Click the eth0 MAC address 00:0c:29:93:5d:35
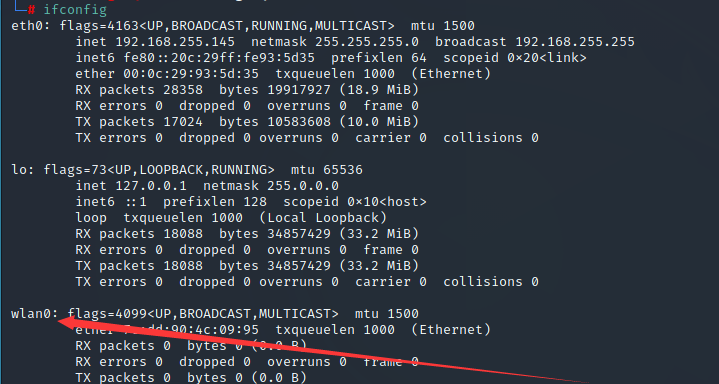The height and width of the screenshot is (384, 719). pyautogui.click(x=191, y=74)
